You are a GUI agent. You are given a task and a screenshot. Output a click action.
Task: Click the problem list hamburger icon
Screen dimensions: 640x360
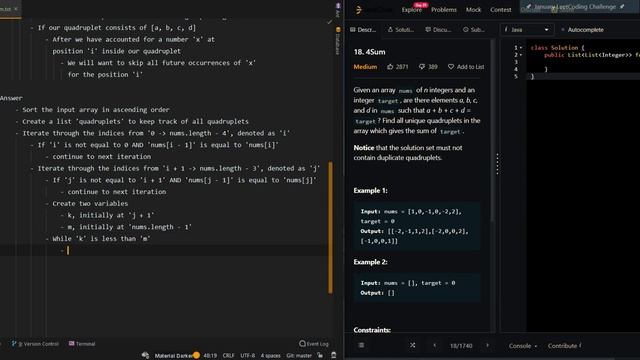(361, 345)
